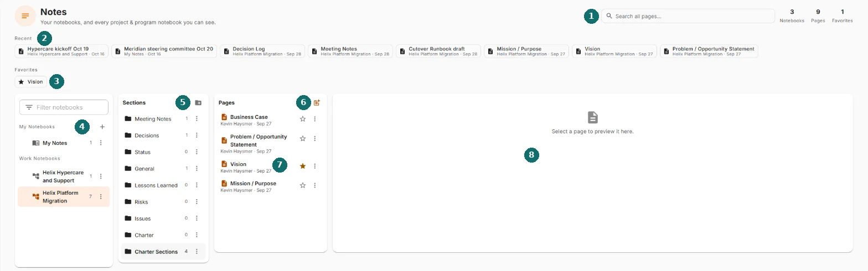Open recent page Meridian steering committee Oct 20
This screenshot has height=271, width=868.
pos(164,51)
